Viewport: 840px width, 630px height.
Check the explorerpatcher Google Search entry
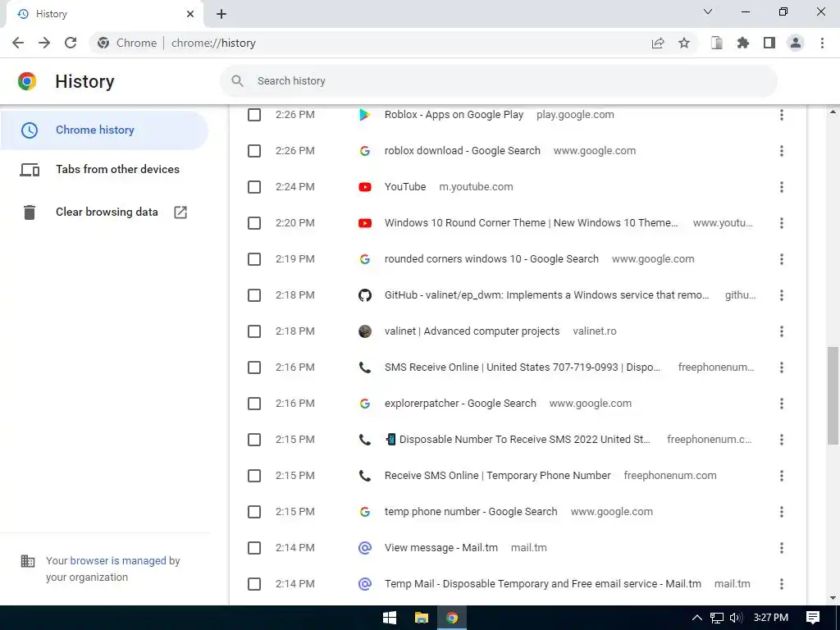(254, 404)
